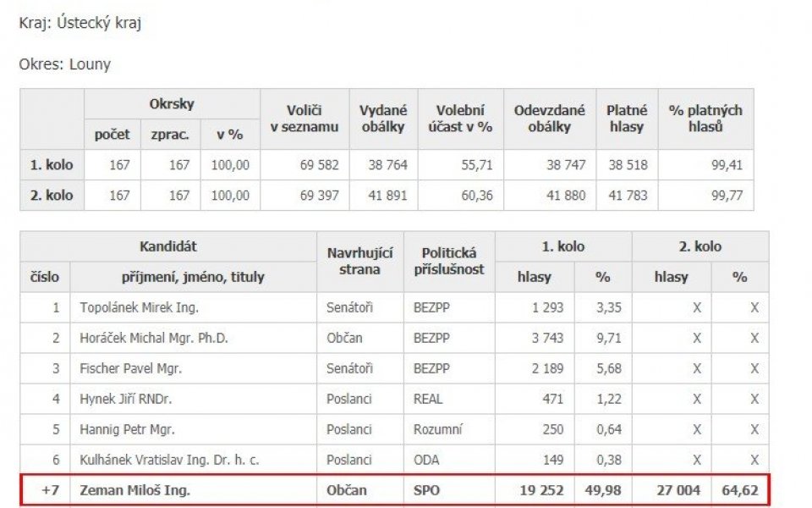Select Hynek Jiří RNDr. candidate

(125, 399)
